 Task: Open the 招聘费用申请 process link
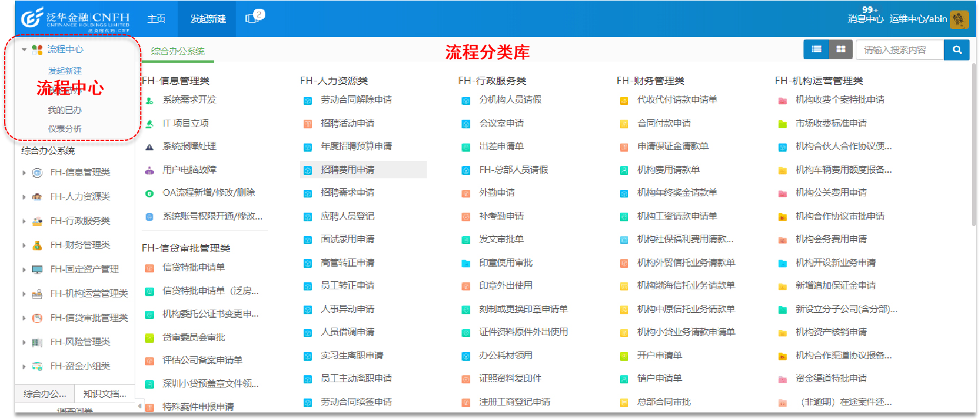click(x=347, y=170)
